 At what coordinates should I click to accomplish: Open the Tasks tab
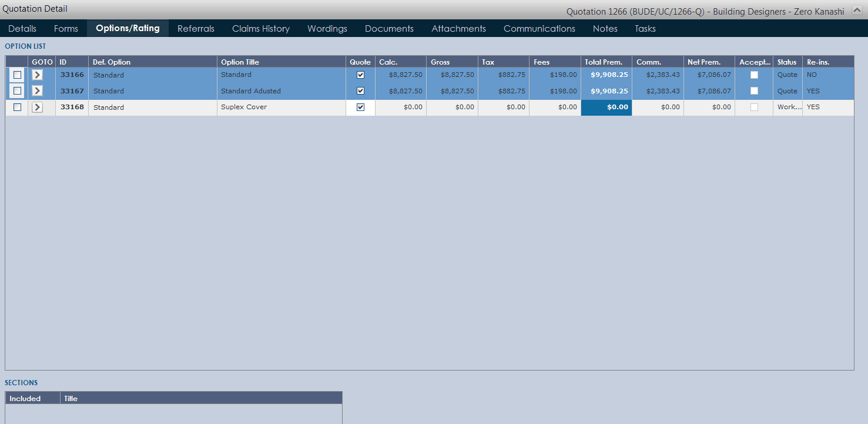click(x=645, y=28)
